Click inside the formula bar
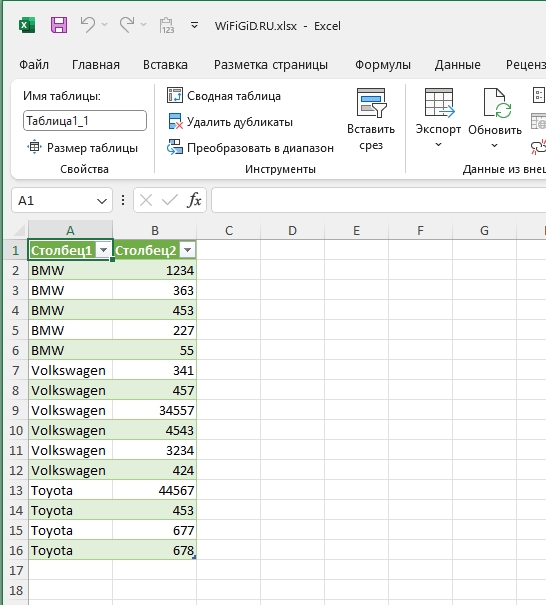This screenshot has height=605, width=546. point(379,200)
